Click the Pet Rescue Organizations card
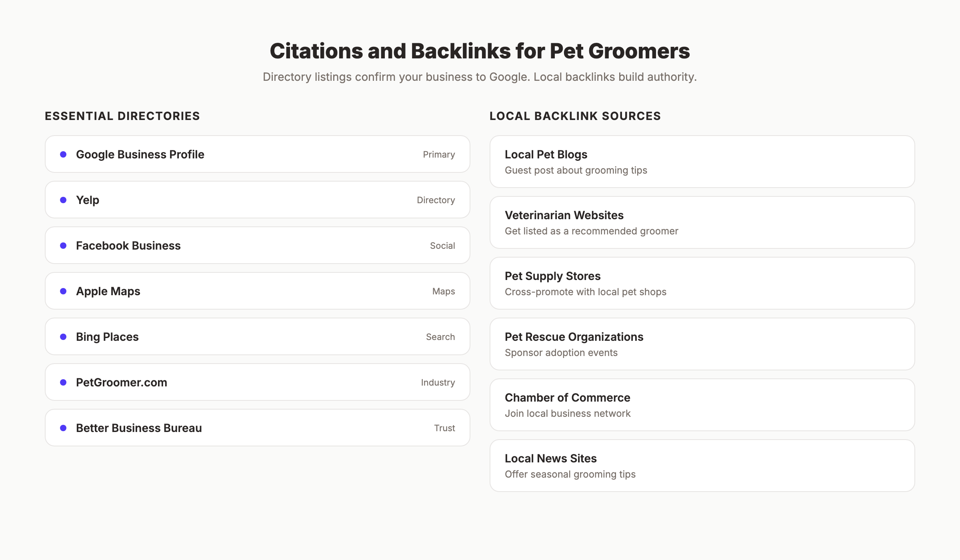 tap(702, 344)
